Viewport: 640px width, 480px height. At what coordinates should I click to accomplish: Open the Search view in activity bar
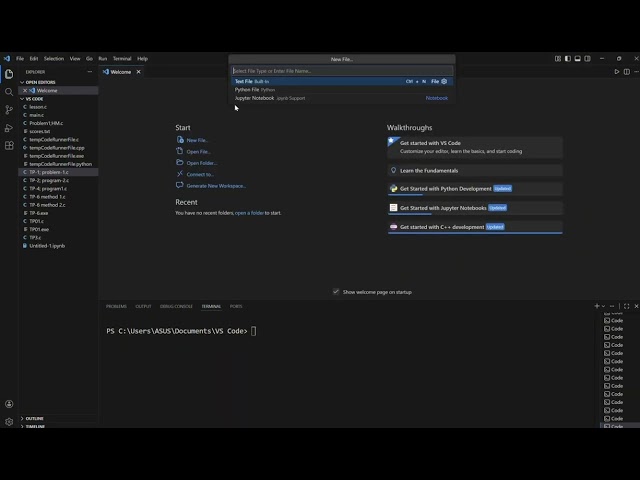click(9, 92)
